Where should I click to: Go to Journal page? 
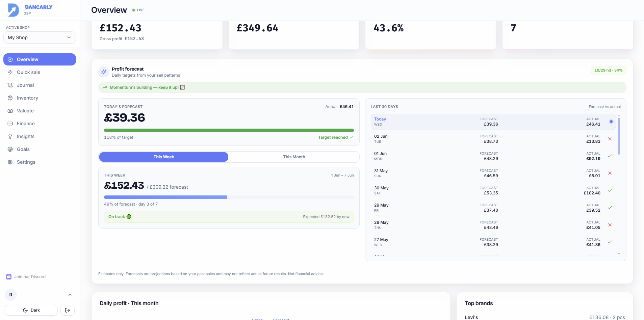(40, 85)
